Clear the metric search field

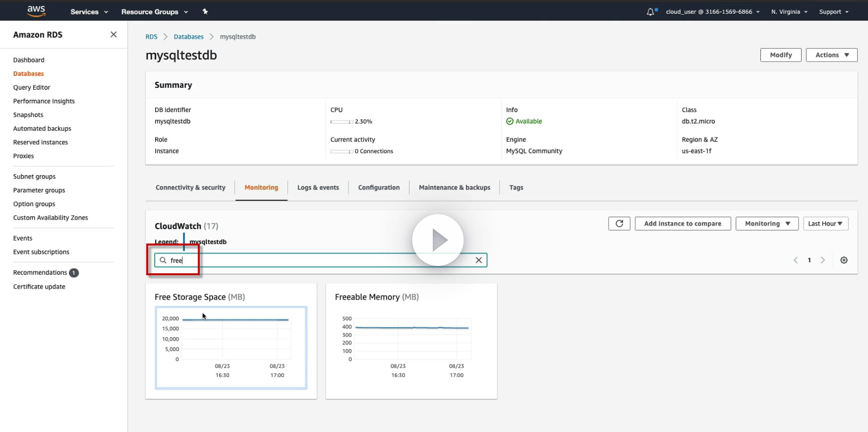pyautogui.click(x=478, y=260)
